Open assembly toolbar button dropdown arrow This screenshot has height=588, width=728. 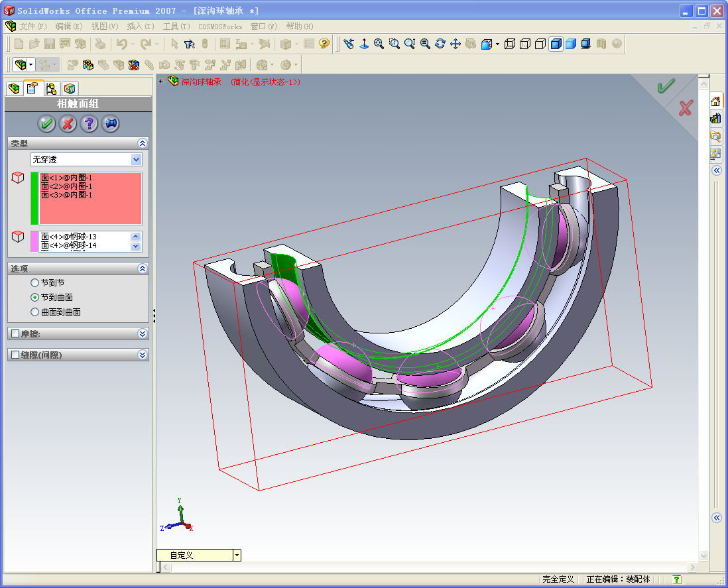click(x=31, y=65)
